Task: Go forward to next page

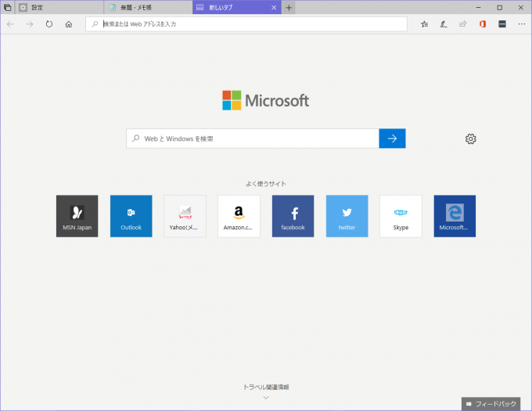Action: point(30,24)
